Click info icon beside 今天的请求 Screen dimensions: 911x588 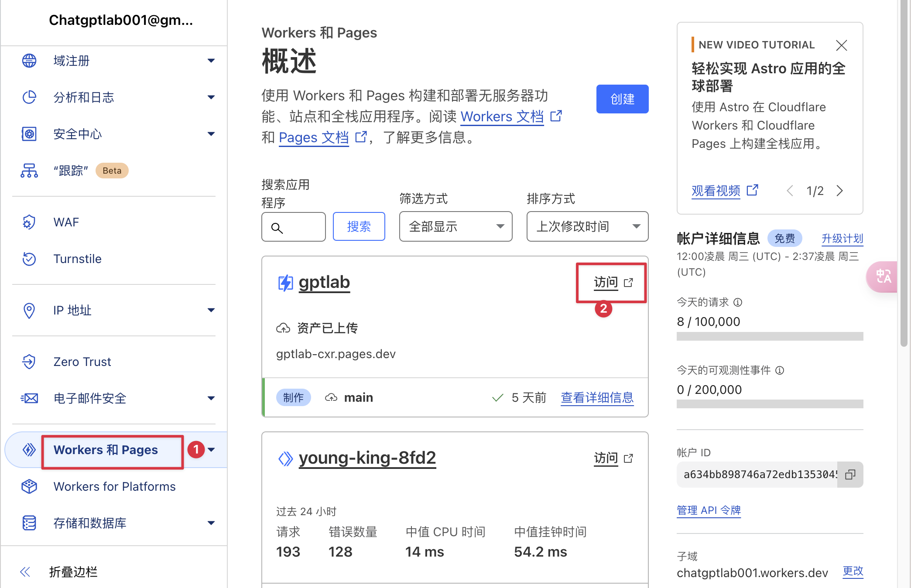(738, 302)
